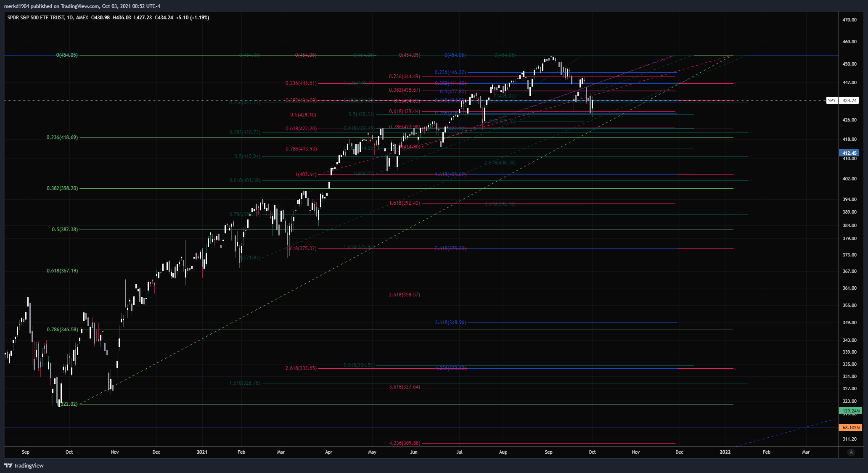Click the SPDR S&P 500 ETF TRUST title
Image resolution: width=868 pixels, height=473 pixels.
36,18
